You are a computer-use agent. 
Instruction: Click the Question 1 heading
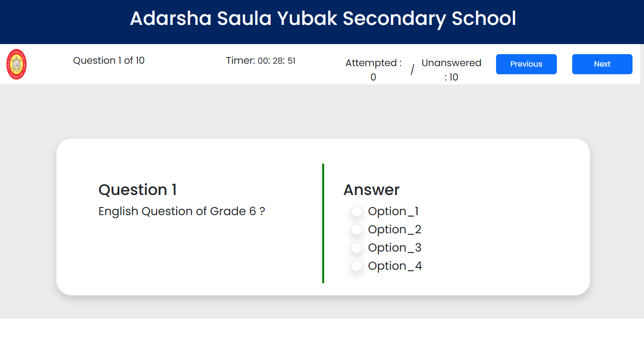[x=137, y=190]
